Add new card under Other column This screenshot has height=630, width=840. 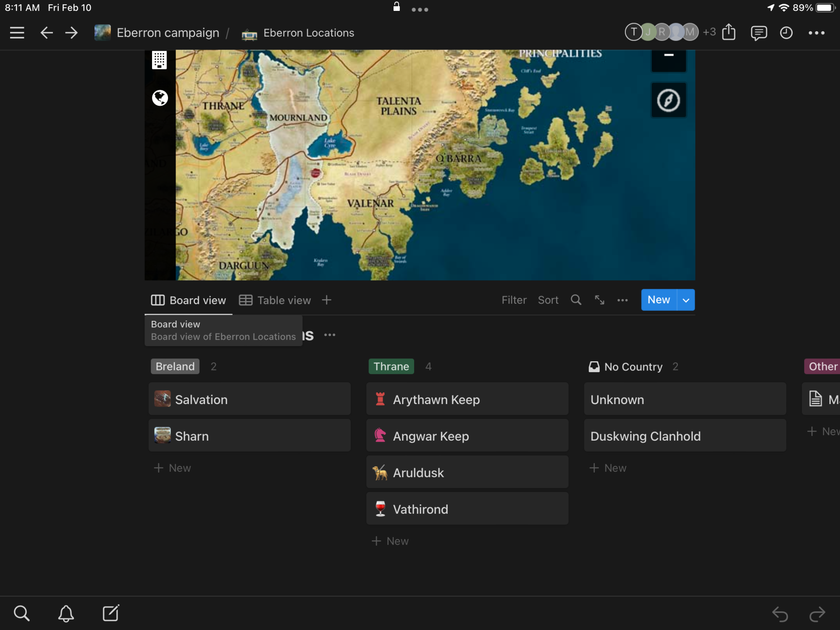[823, 431]
